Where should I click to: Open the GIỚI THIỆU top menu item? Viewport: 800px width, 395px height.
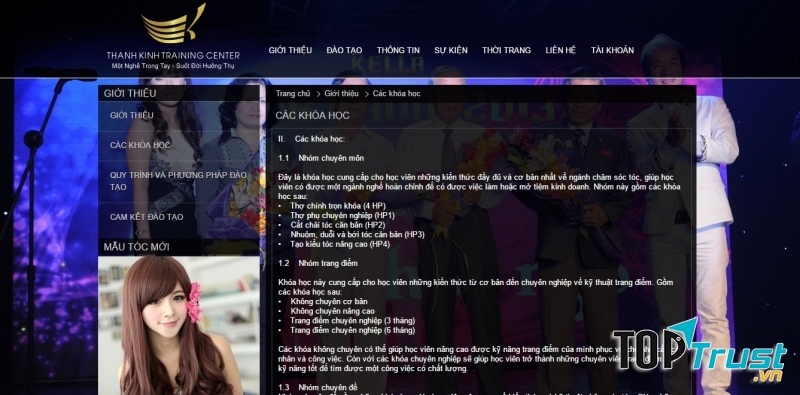tap(290, 50)
